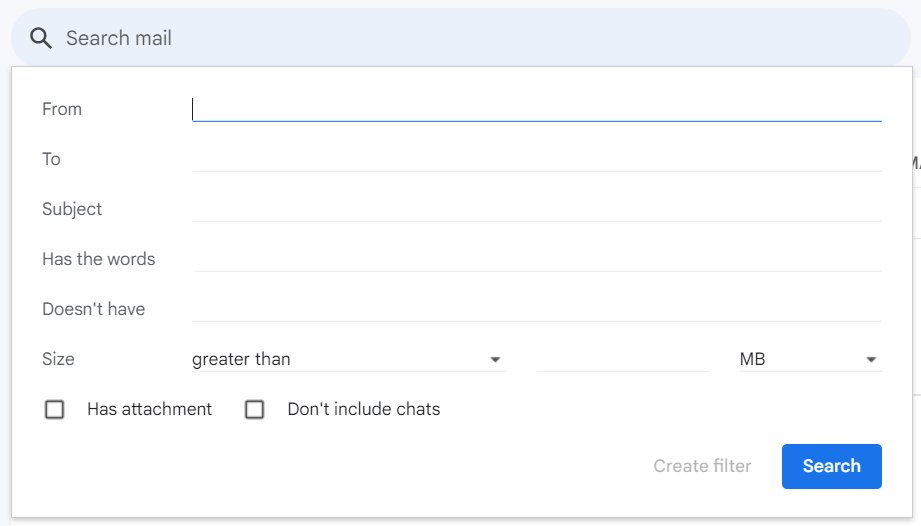921x526 pixels.
Task: Click the 'Size' row label
Action: click(x=58, y=359)
